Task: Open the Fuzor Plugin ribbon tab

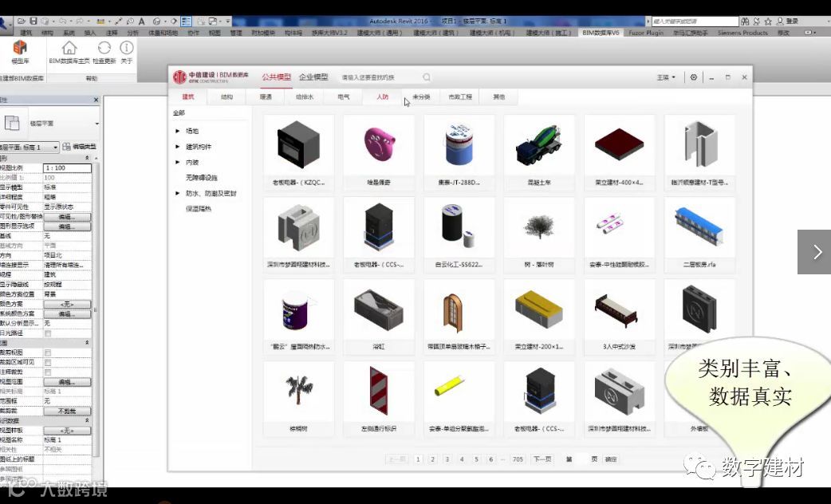Action: pos(645,33)
